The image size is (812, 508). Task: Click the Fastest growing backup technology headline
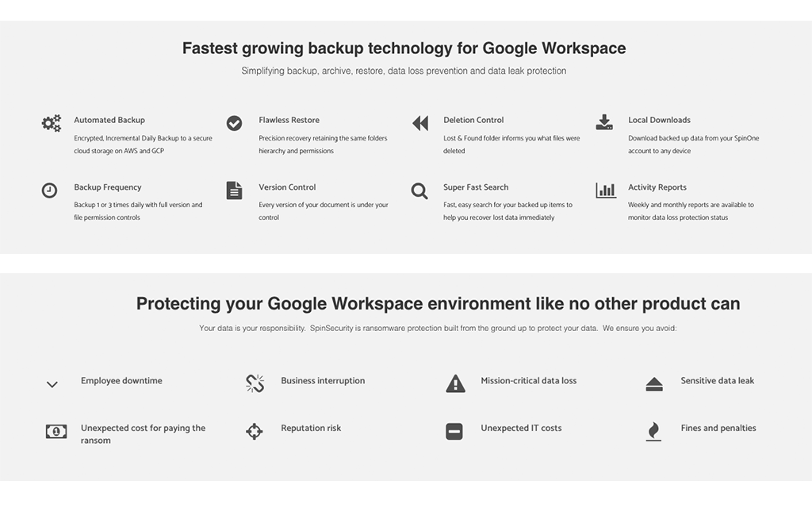pyautogui.click(x=404, y=48)
